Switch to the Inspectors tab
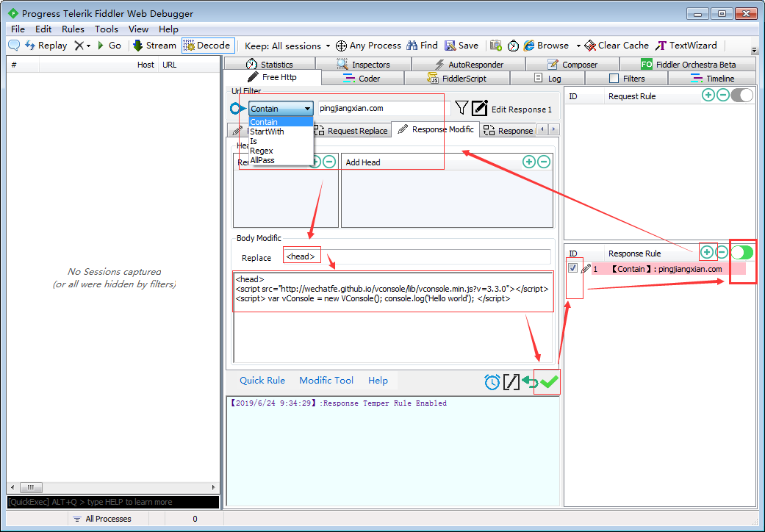Image resolution: width=765 pixels, height=532 pixels. 364,65
